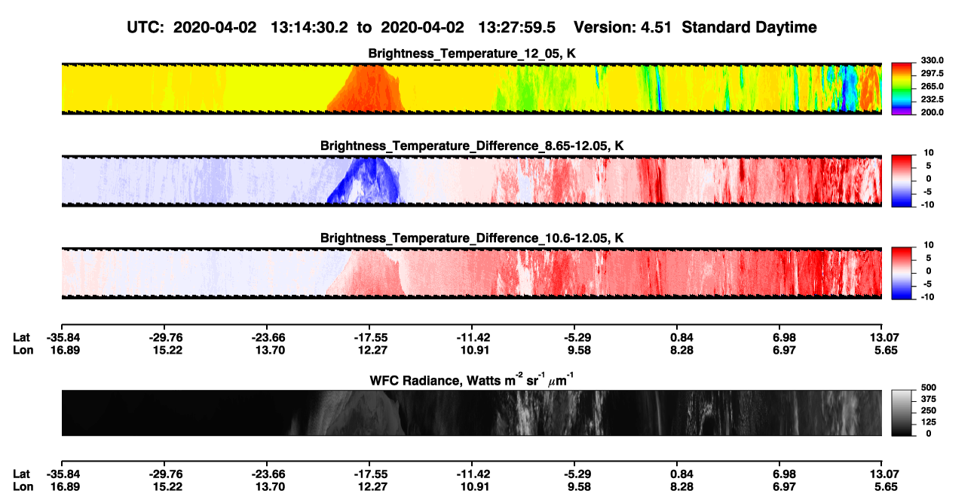The width and height of the screenshot is (980, 503).
Task: Click the rainbow colorbar for 12.05 brightness temperature
Action: pos(902,88)
